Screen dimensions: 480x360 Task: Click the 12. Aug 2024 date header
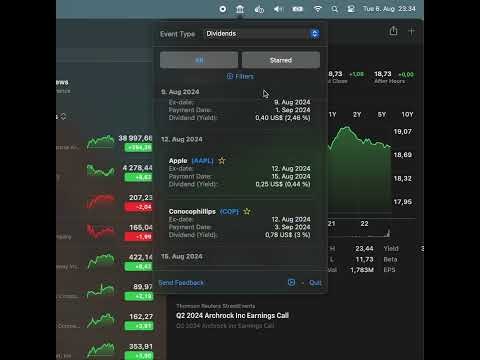click(x=182, y=139)
